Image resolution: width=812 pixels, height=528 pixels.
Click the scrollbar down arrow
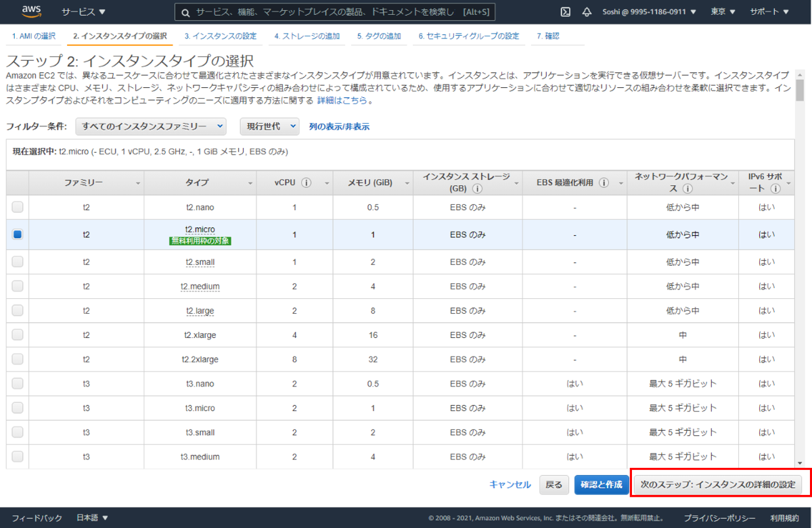(800, 463)
